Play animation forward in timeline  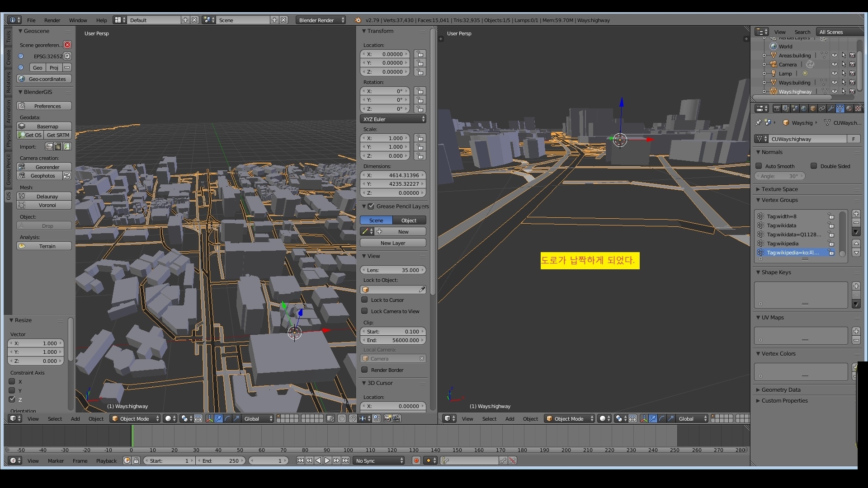327,460
